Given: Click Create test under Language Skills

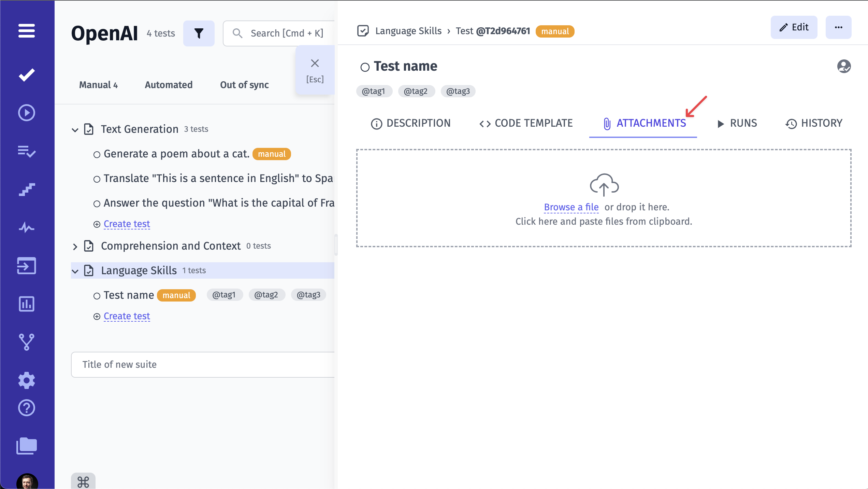Looking at the screenshot, I should point(126,316).
